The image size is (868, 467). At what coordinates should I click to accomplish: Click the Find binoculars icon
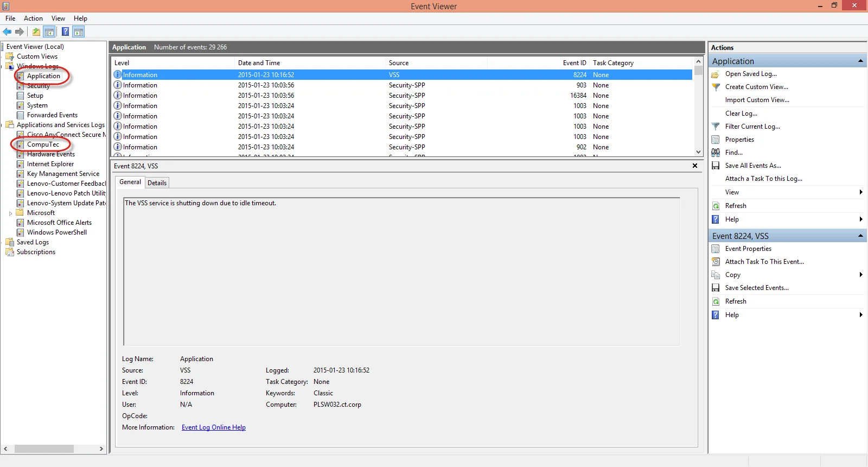(716, 153)
